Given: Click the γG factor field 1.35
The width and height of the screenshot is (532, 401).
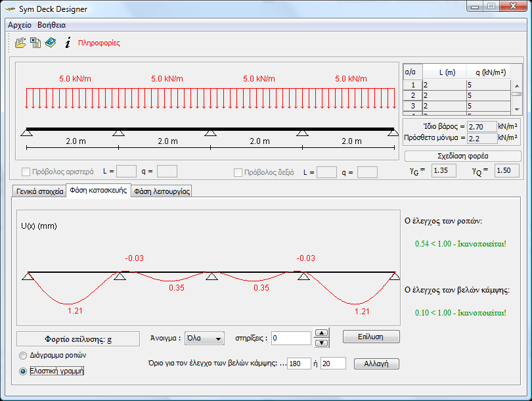Looking at the screenshot, I should [x=444, y=170].
